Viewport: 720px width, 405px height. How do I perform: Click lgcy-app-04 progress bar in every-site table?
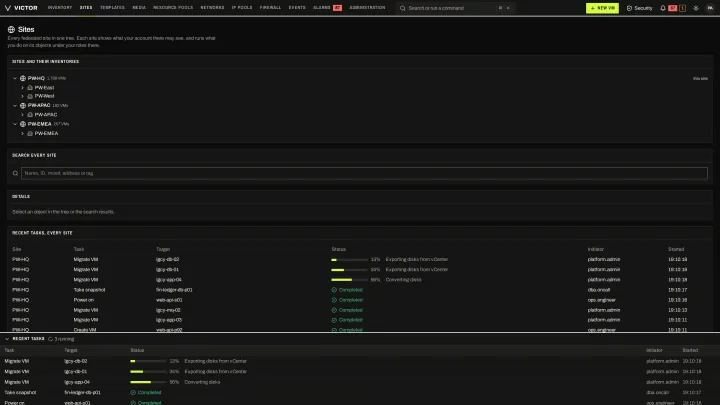point(349,280)
